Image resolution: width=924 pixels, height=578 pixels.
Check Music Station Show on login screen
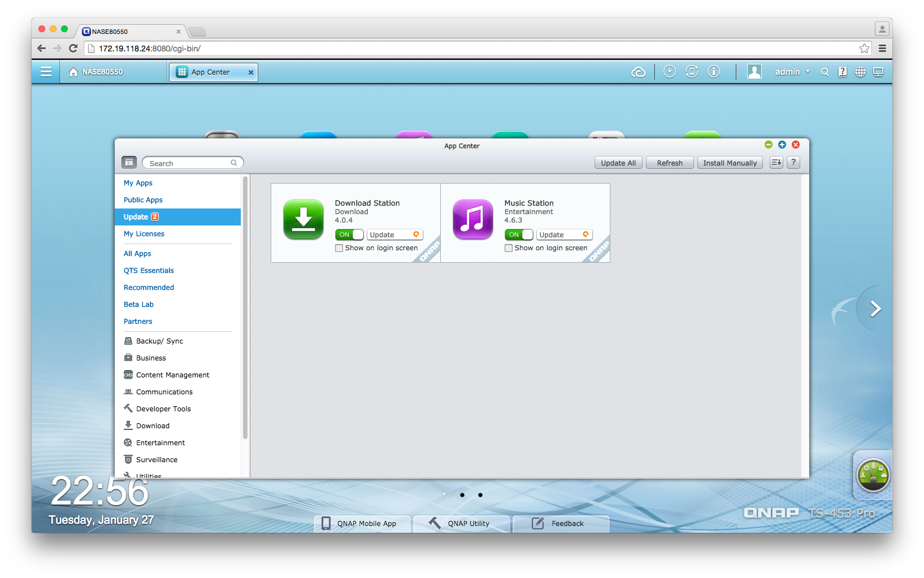pos(509,248)
